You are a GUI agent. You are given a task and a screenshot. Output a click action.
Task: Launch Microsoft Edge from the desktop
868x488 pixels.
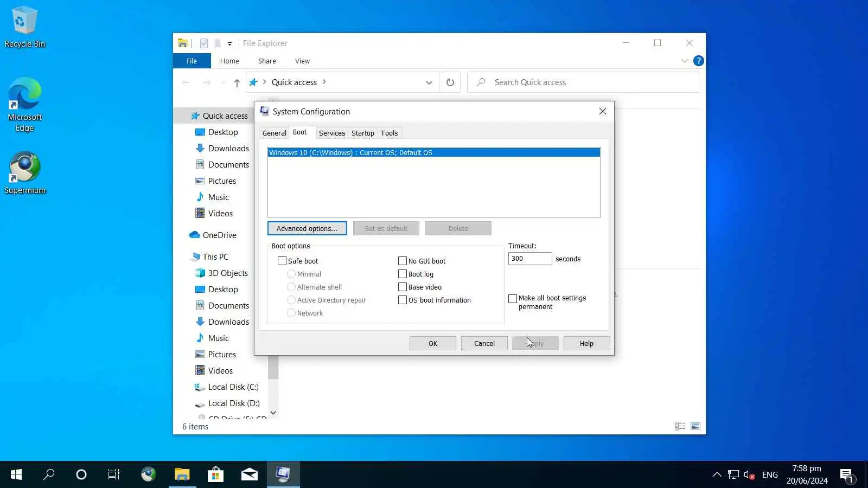coord(24,105)
